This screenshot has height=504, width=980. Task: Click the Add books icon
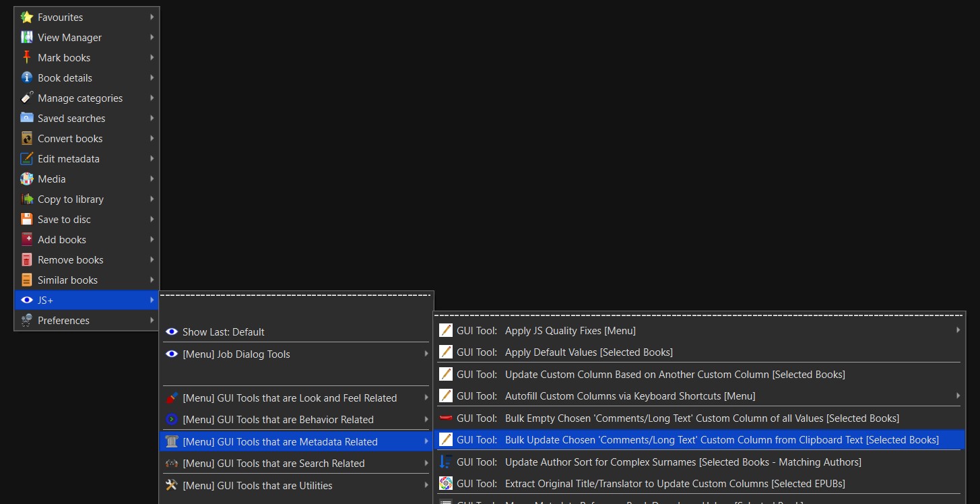[27, 240]
